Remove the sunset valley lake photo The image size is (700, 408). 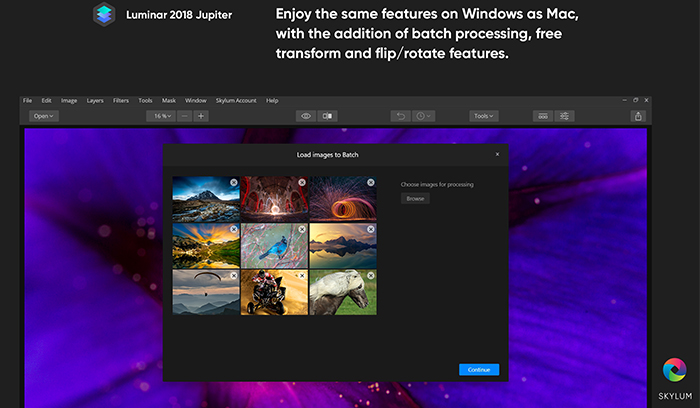click(x=233, y=229)
